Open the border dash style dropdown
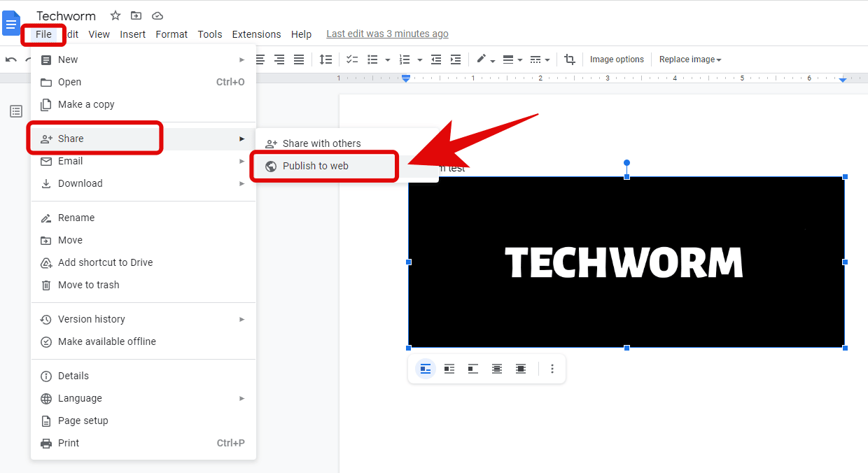The image size is (868, 473). tap(539, 59)
